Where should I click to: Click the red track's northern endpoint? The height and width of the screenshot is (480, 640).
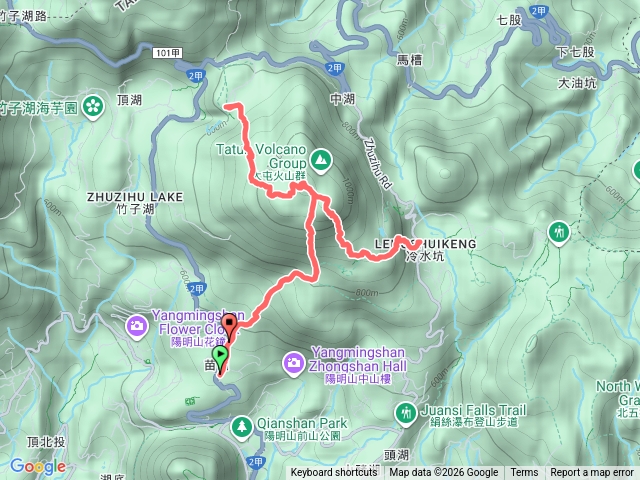pos(227,107)
